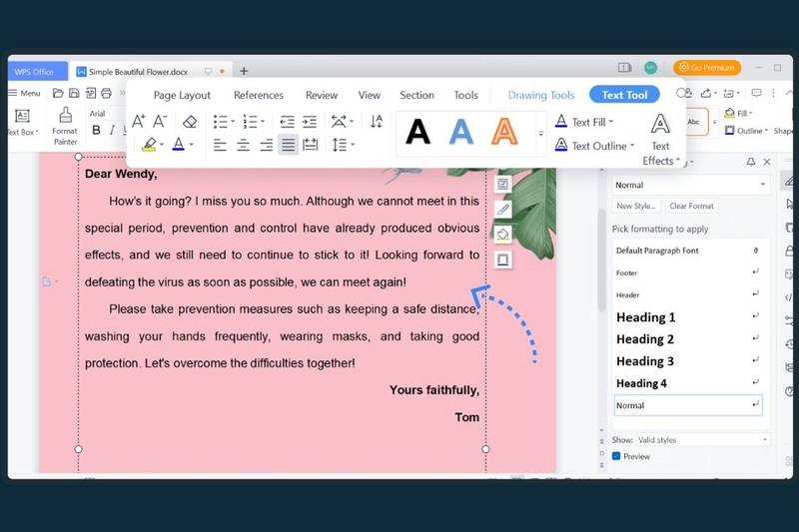Toggle Bold formatting
Image resolution: width=799 pixels, height=532 pixels.
pos(96,131)
